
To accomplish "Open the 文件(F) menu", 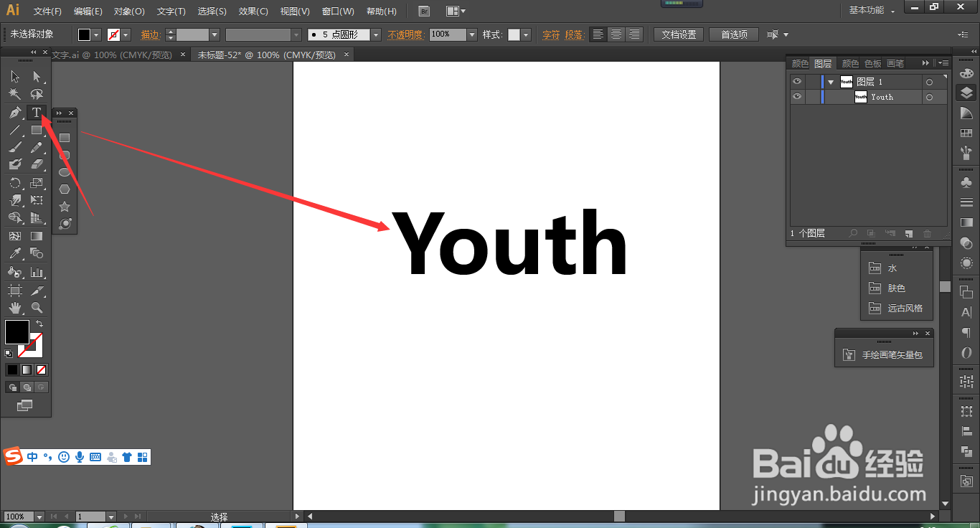I will 47,11.
